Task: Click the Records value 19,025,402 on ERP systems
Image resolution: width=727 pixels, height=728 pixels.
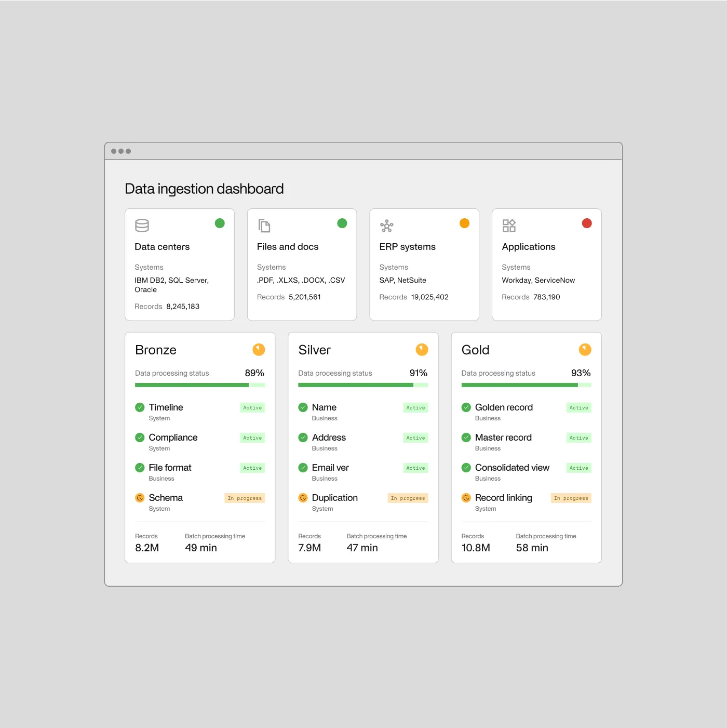Action: click(x=429, y=297)
